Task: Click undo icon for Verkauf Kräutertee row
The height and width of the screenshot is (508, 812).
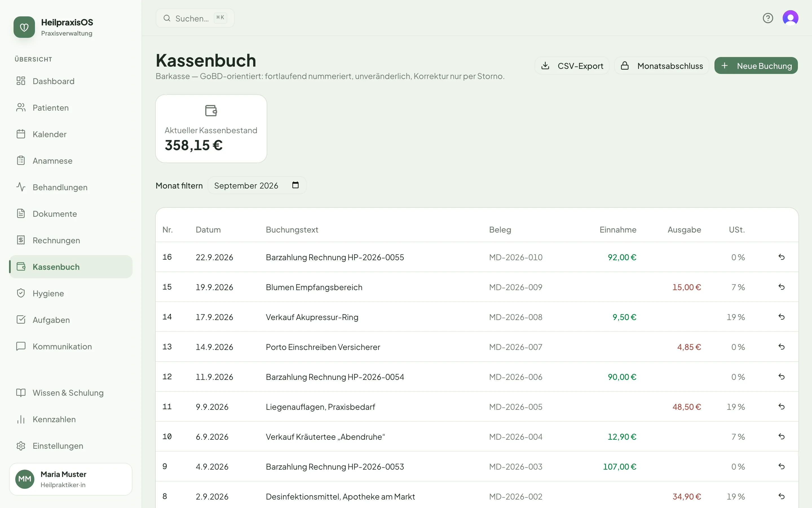Action: (782, 436)
